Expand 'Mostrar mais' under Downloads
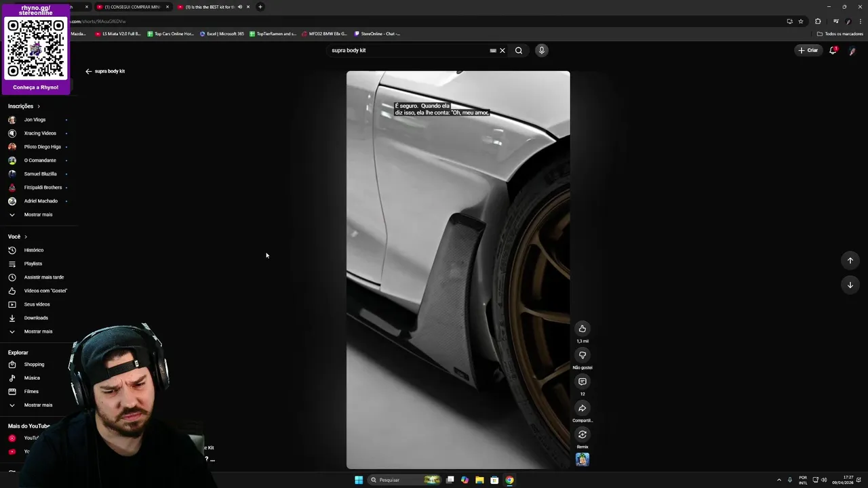This screenshot has height=488, width=868. click(38, 331)
